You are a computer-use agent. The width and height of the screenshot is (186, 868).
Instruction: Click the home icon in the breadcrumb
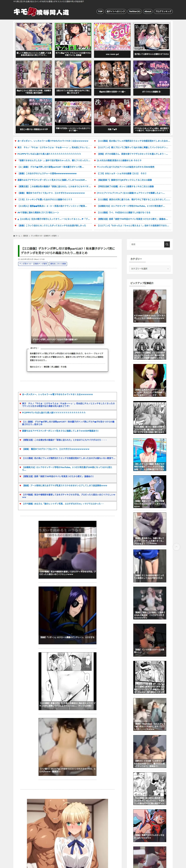pos(14,236)
